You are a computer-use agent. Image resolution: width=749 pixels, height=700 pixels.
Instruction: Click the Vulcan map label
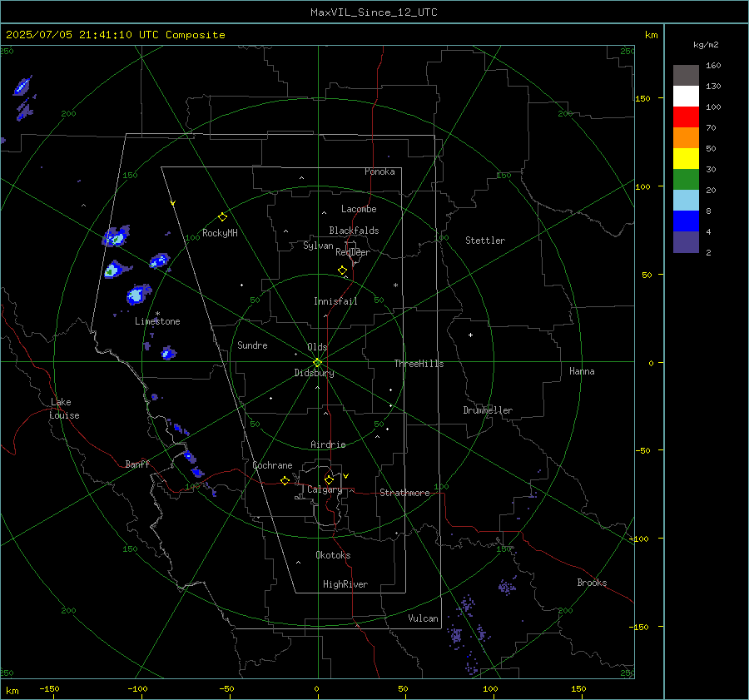pyautogui.click(x=423, y=618)
